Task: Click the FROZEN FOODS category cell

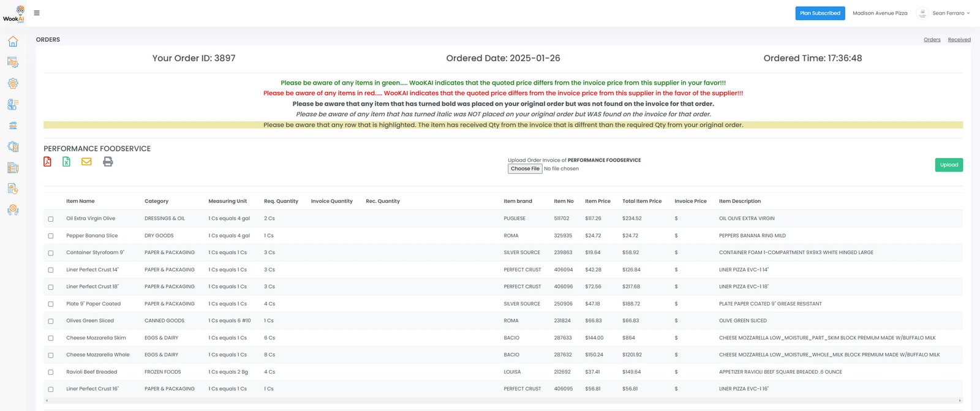Action: point(162,372)
